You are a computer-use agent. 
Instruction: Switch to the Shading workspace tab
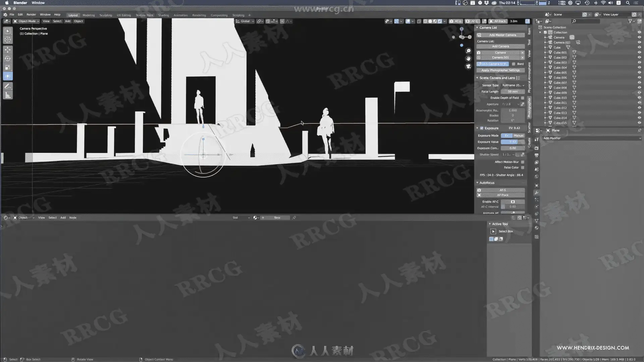pyautogui.click(x=163, y=15)
